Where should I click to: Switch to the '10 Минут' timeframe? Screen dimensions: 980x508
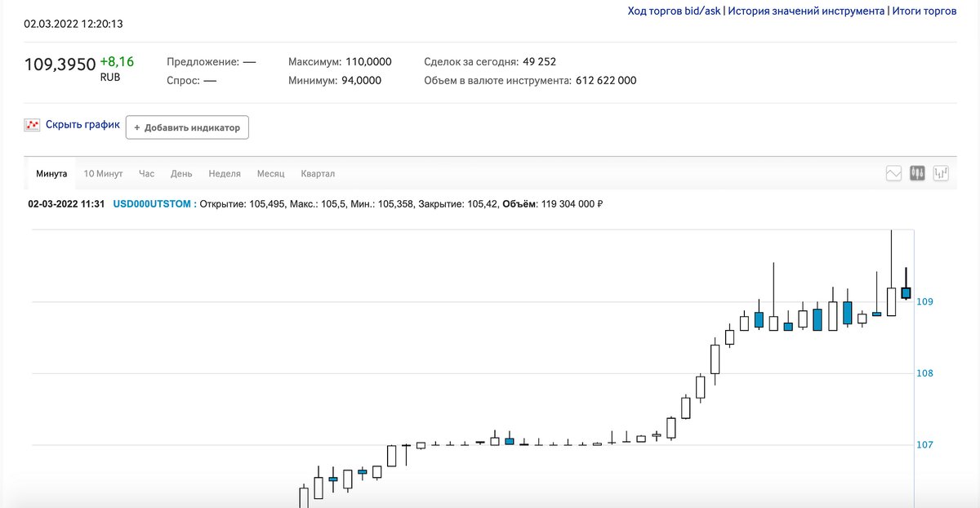pos(103,174)
